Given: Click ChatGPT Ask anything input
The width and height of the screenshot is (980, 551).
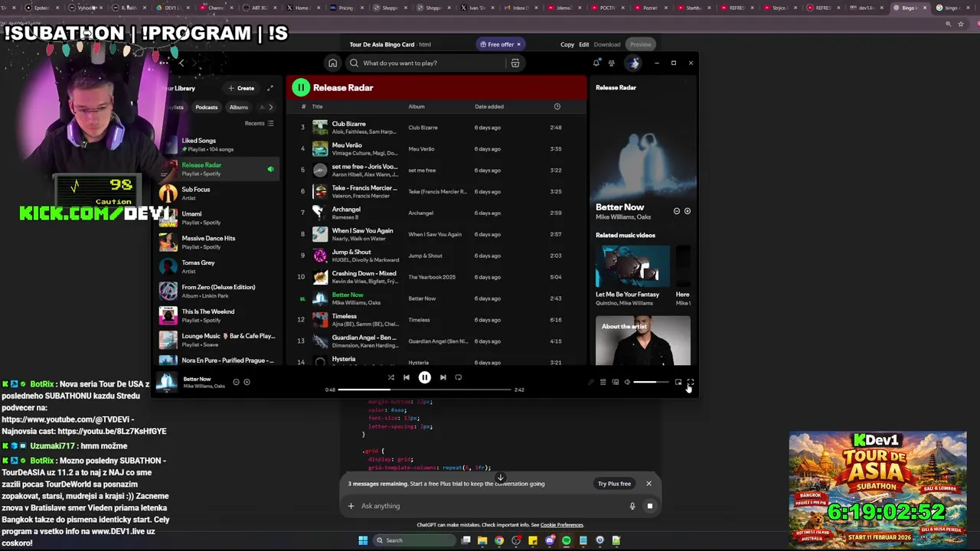Looking at the screenshot, I should point(490,506).
